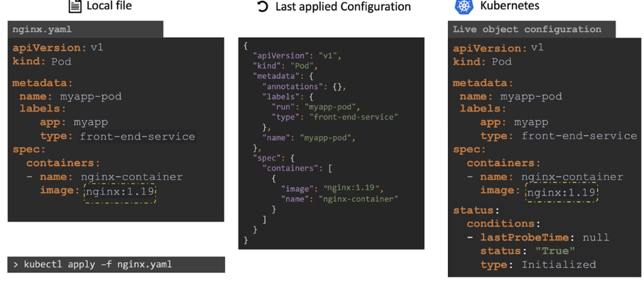This screenshot has width=644, height=283.
Task: Click the orange 'status:' key above conditions
Action: [476, 210]
